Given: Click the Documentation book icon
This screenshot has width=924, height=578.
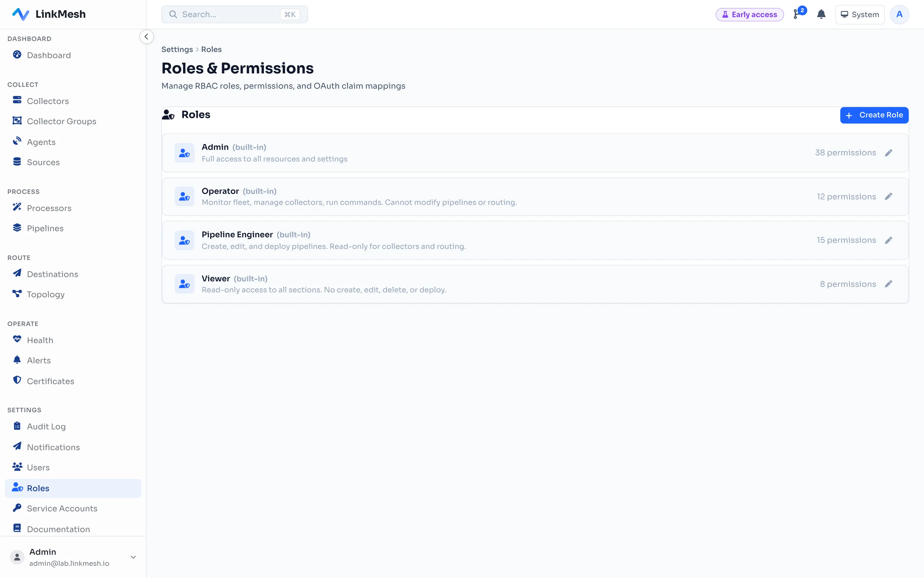Looking at the screenshot, I should pos(17,528).
